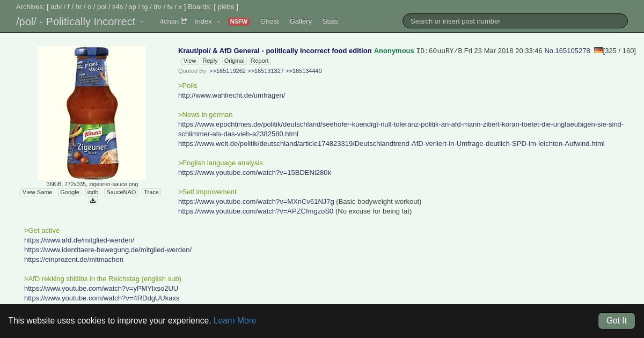Viewport: 644px width, 338px height.
Task: Click the View post button
Action: click(190, 61)
